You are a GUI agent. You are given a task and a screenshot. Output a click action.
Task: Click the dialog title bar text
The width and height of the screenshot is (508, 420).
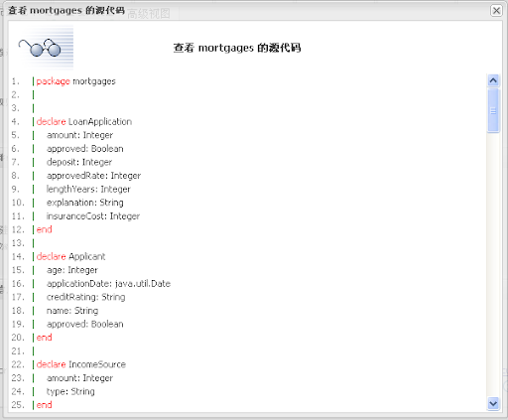click(66, 11)
